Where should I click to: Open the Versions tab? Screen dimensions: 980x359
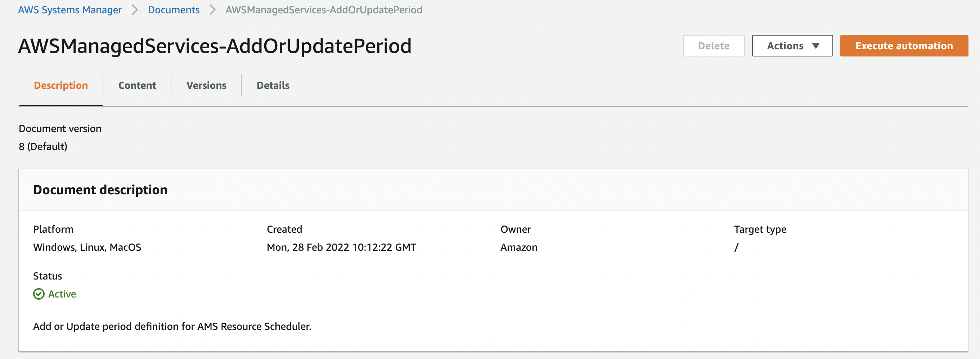(206, 85)
